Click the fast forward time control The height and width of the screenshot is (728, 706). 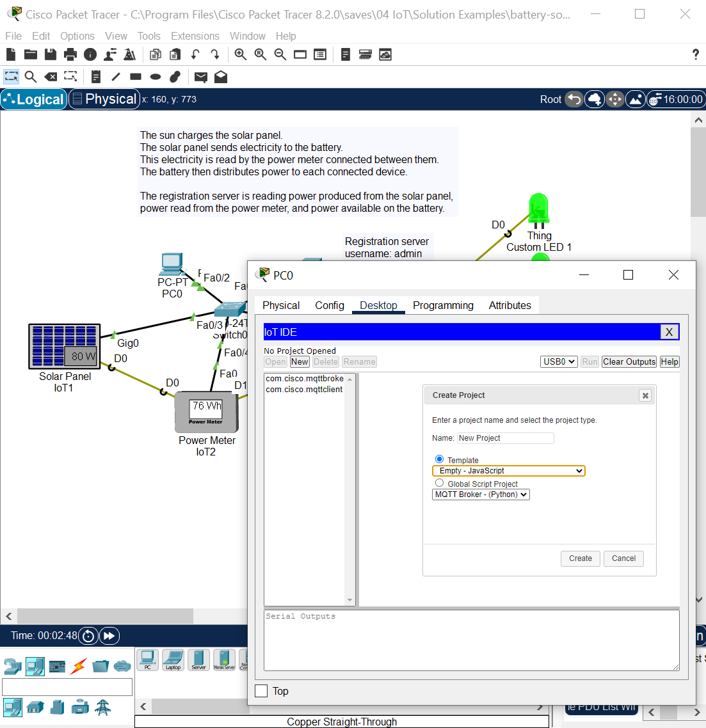(109, 636)
